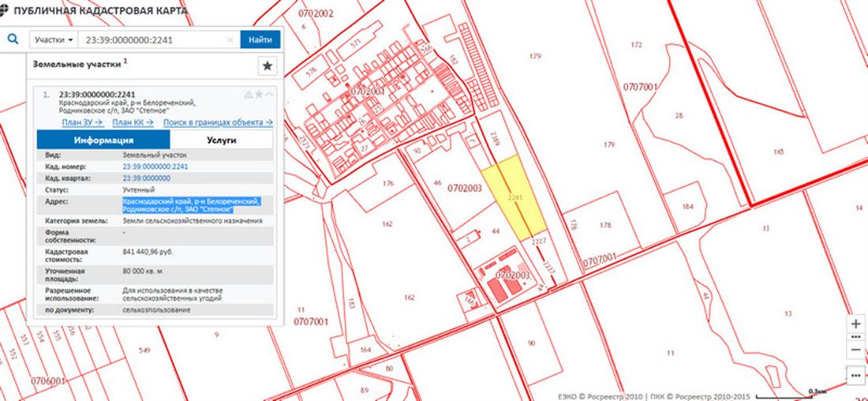Click Поиск в границах объекта link
The height and width of the screenshot is (401, 868).
click(x=218, y=122)
